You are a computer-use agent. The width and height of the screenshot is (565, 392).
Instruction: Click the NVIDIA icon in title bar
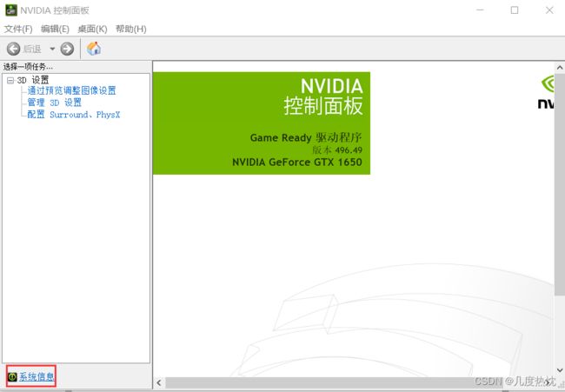click(10, 10)
